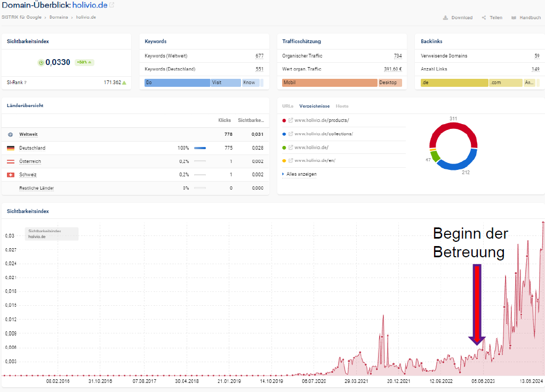The width and height of the screenshot is (545, 392).
Task: Click the German flag icon
Action: pyautogui.click(x=10, y=148)
